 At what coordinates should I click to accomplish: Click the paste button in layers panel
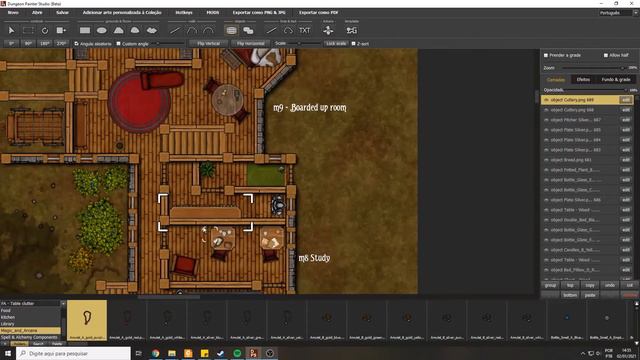click(590, 295)
